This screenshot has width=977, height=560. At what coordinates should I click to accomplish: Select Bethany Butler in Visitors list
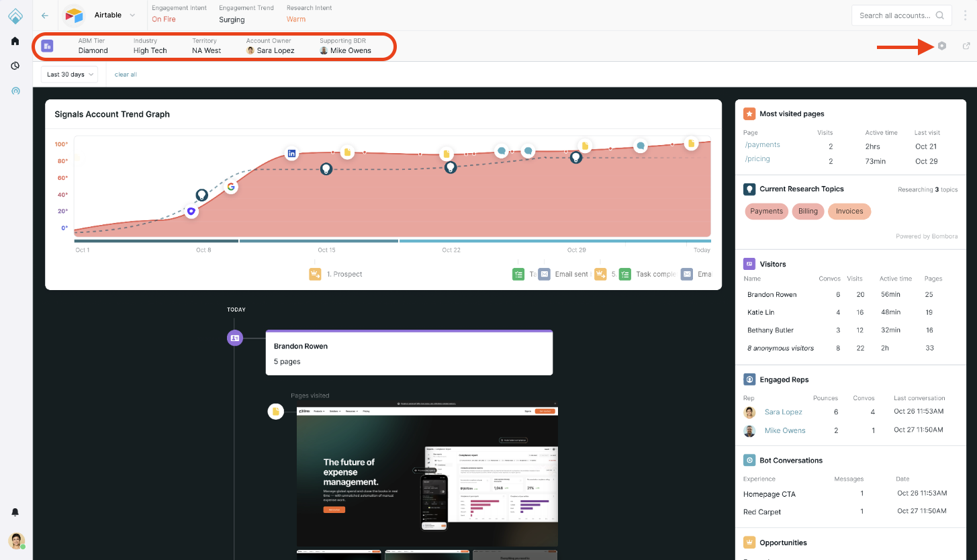[x=770, y=330]
